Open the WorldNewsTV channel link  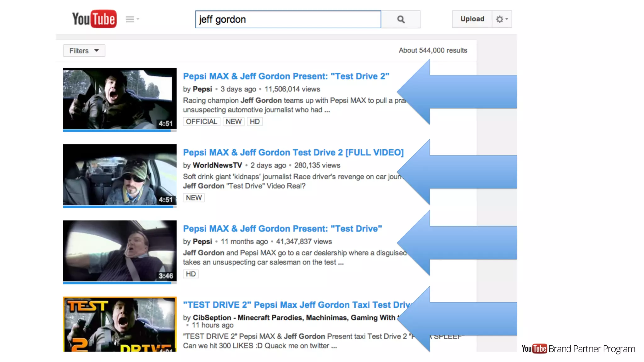(217, 165)
